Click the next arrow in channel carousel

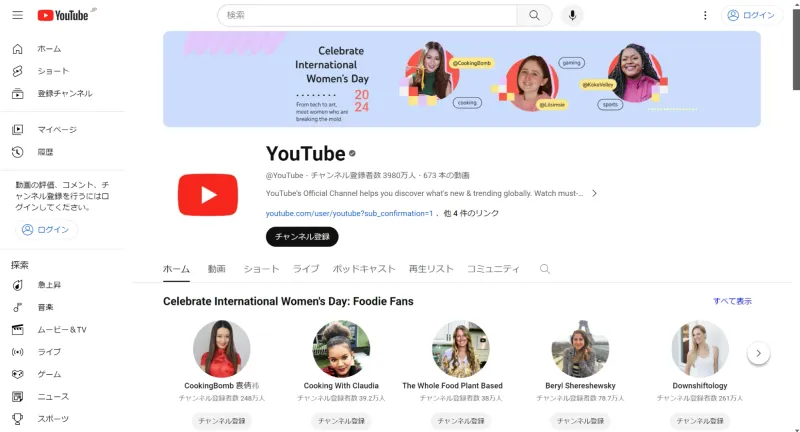[759, 353]
